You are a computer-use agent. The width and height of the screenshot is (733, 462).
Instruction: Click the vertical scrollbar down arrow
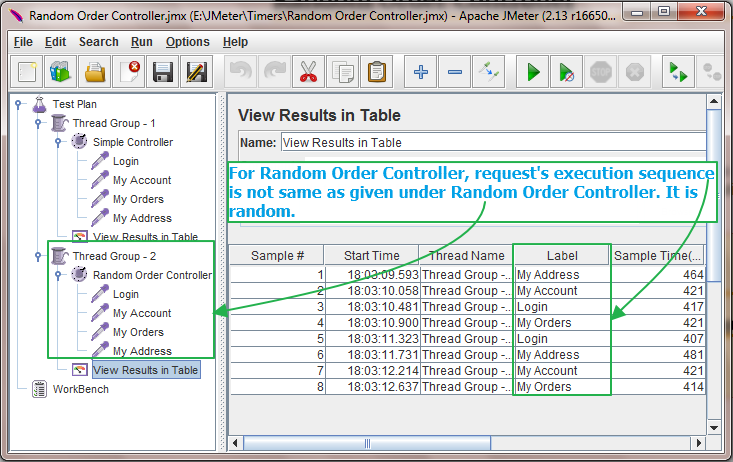[x=713, y=427]
